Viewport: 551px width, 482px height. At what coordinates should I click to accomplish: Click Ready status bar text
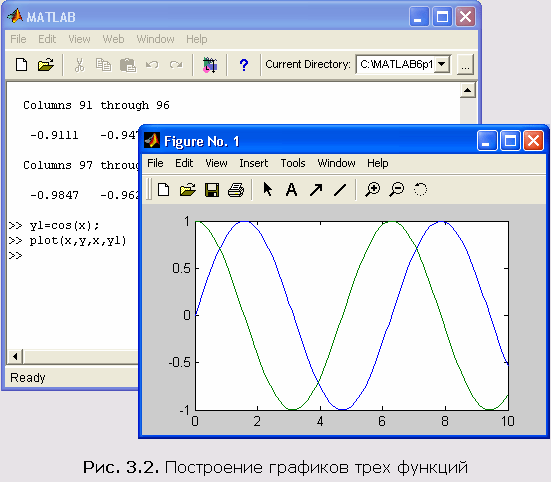(x=28, y=378)
